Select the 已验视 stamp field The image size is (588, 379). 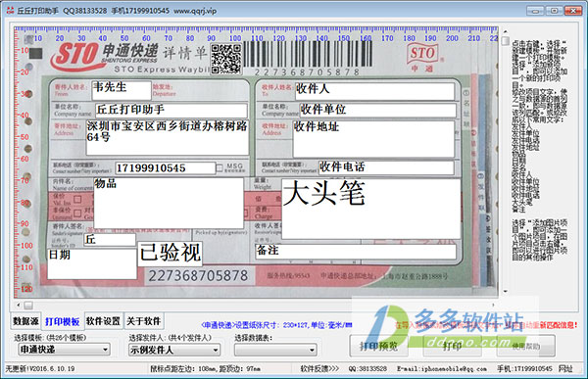pos(170,254)
